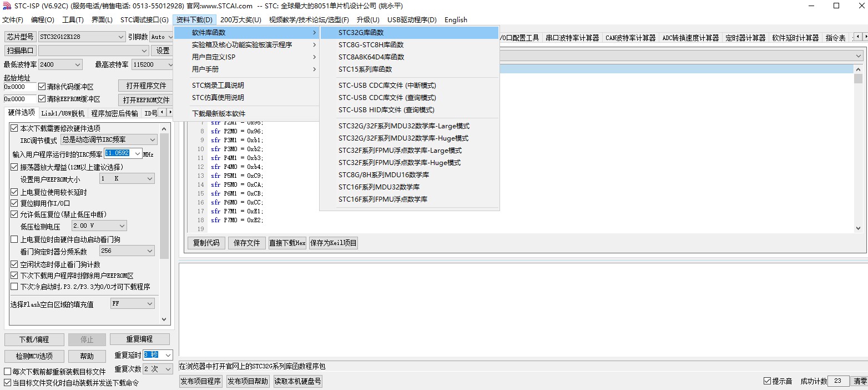Click the code view vertical scrollbar

(859, 148)
